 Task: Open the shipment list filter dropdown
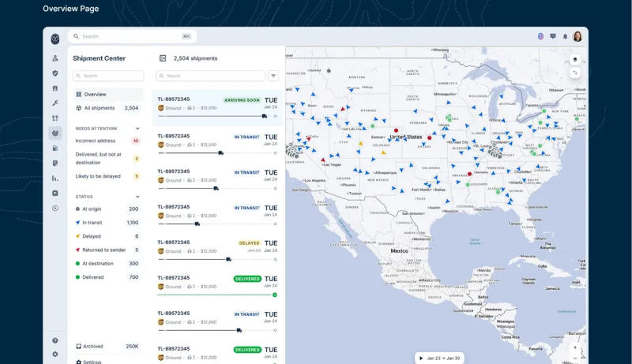pos(273,76)
